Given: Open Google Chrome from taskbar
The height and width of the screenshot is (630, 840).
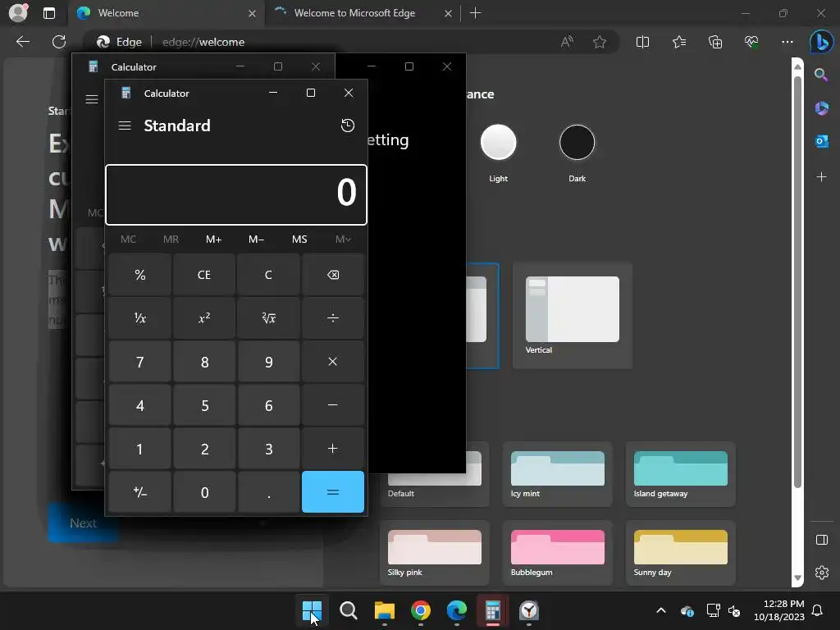Looking at the screenshot, I should (421, 610).
